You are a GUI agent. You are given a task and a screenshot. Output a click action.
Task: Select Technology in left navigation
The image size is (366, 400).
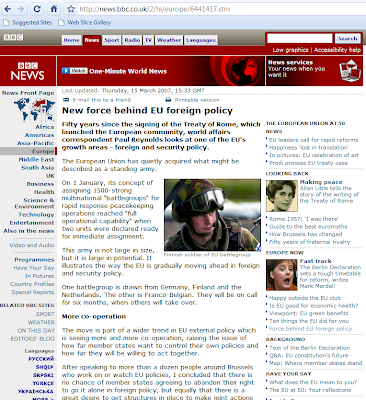pyautogui.click(x=36, y=215)
